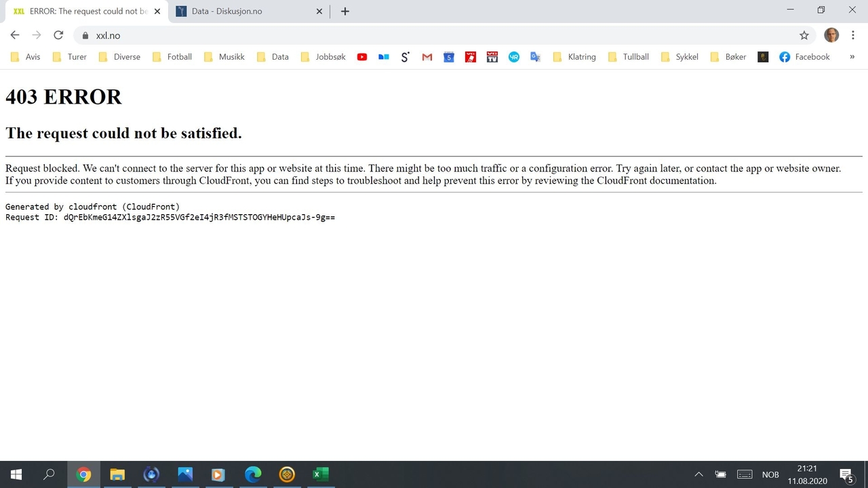Click 'The request could not be satisfied.' text

(x=123, y=133)
